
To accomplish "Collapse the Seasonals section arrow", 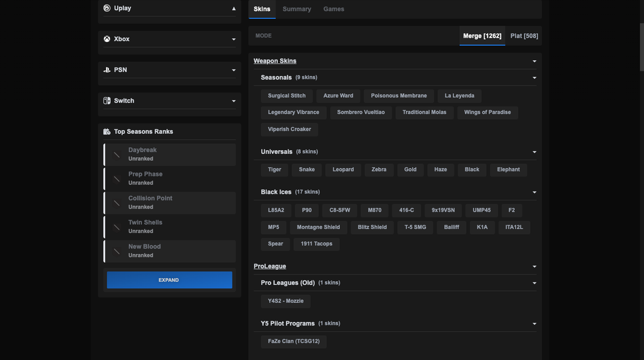I will pyautogui.click(x=534, y=78).
